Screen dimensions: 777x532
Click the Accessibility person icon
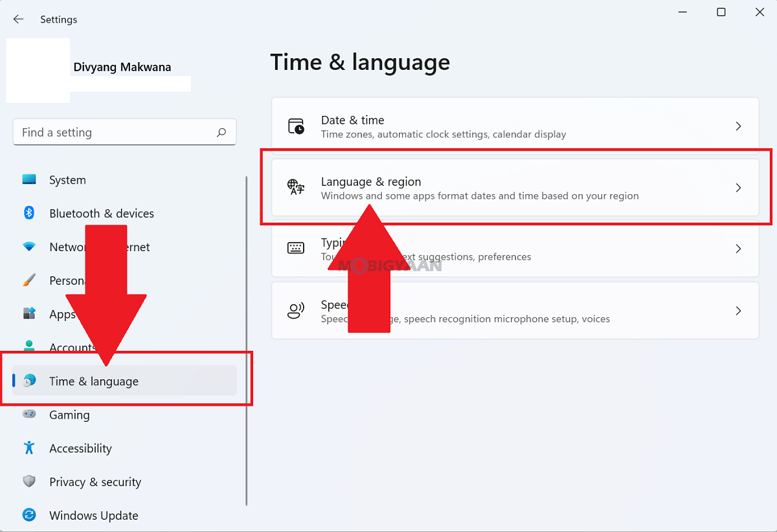point(29,448)
